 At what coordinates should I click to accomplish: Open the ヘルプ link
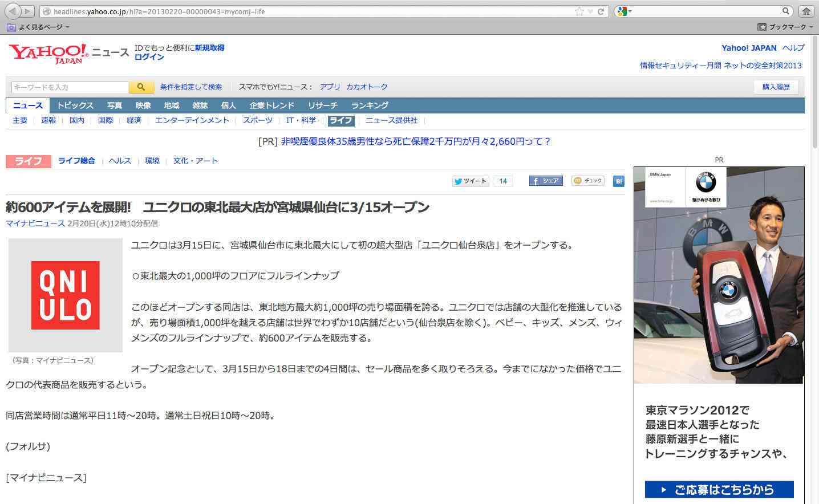point(793,48)
